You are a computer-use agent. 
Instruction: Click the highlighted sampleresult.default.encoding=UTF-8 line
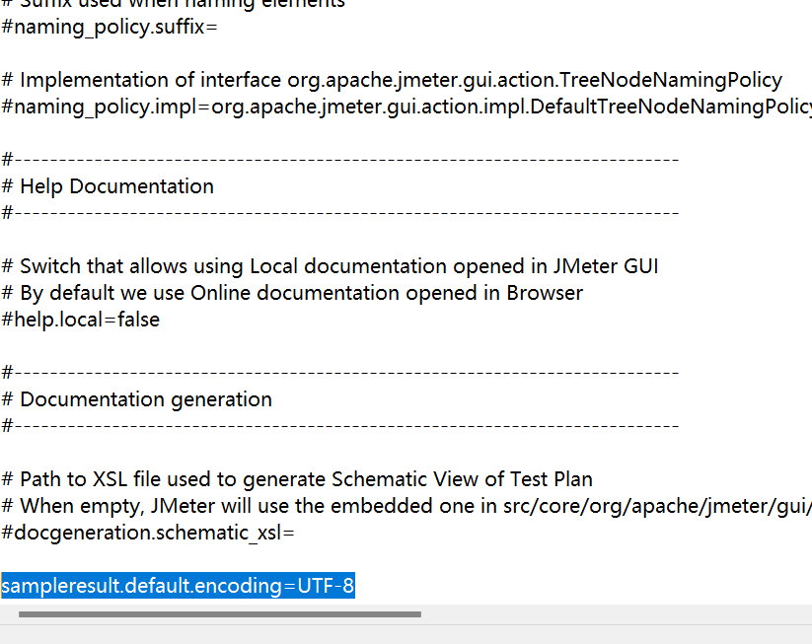pyautogui.click(x=178, y=586)
